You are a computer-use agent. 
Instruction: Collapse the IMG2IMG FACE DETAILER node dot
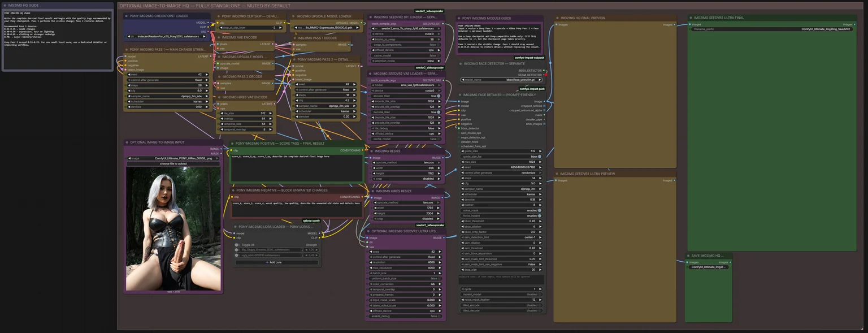pyautogui.click(x=461, y=95)
